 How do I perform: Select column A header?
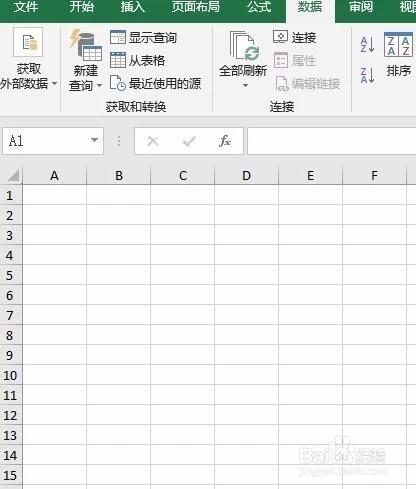pos(54,175)
